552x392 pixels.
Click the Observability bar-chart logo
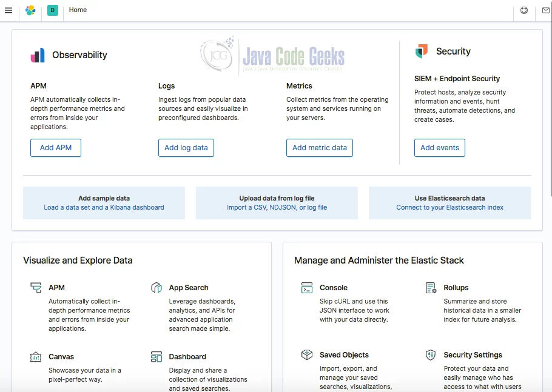click(38, 55)
